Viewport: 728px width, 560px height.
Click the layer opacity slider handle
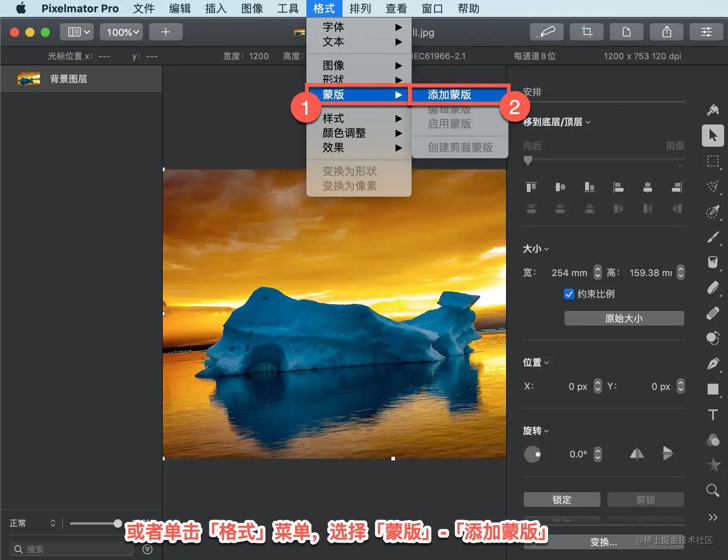(117, 523)
